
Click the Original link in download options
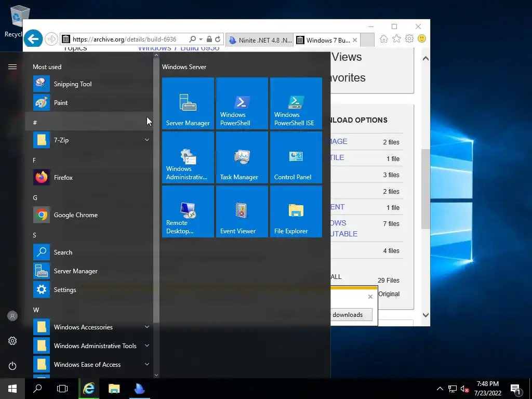pos(389,294)
